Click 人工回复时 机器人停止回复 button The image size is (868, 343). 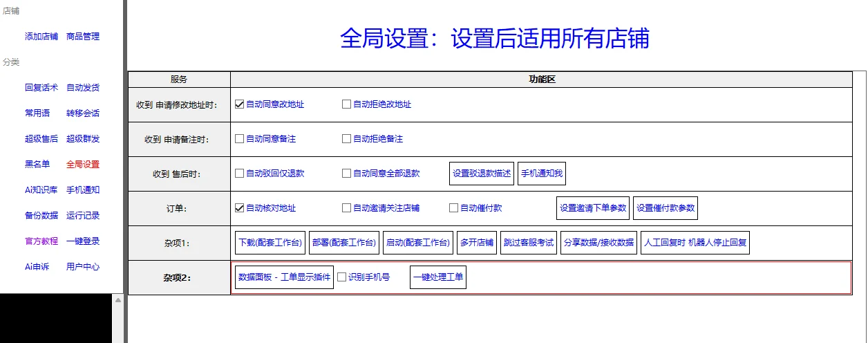pyautogui.click(x=695, y=243)
